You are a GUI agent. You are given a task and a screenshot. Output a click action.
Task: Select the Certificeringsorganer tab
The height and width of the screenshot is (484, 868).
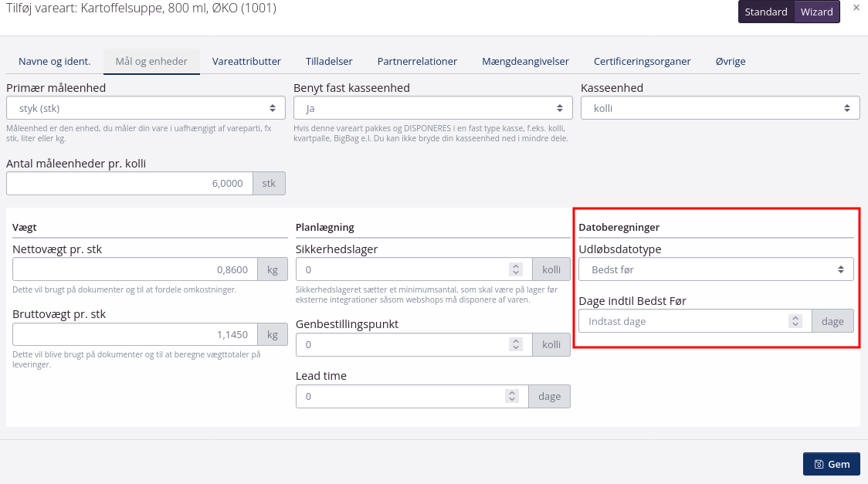pyautogui.click(x=642, y=61)
